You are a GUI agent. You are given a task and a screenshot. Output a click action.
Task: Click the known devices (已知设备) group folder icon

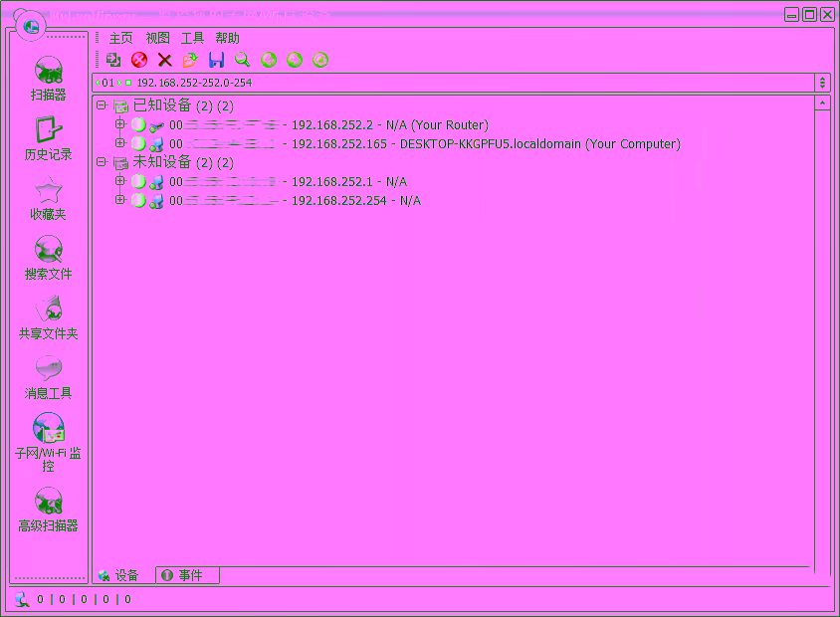[x=121, y=106]
